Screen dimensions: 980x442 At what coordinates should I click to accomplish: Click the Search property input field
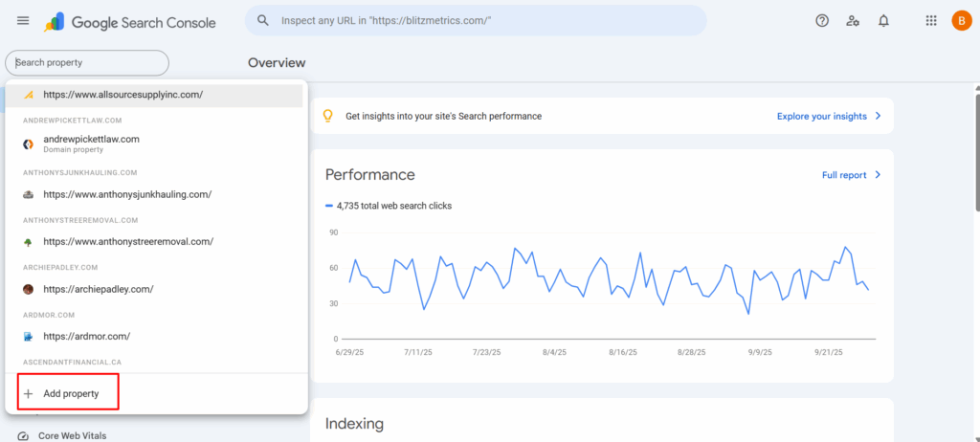pos(87,63)
